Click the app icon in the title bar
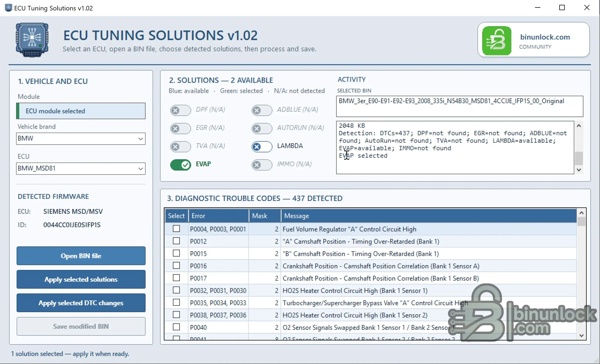600x364 pixels. 9,8
